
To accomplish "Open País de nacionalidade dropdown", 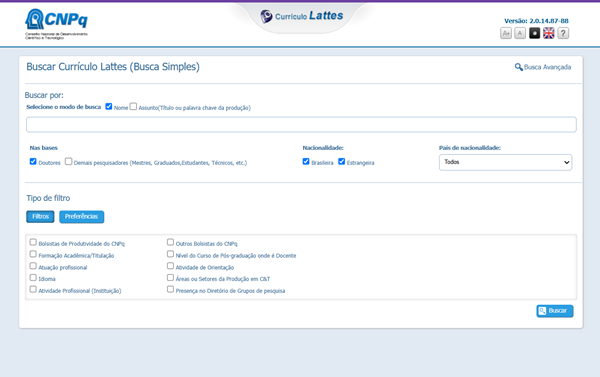I will [505, 162].
